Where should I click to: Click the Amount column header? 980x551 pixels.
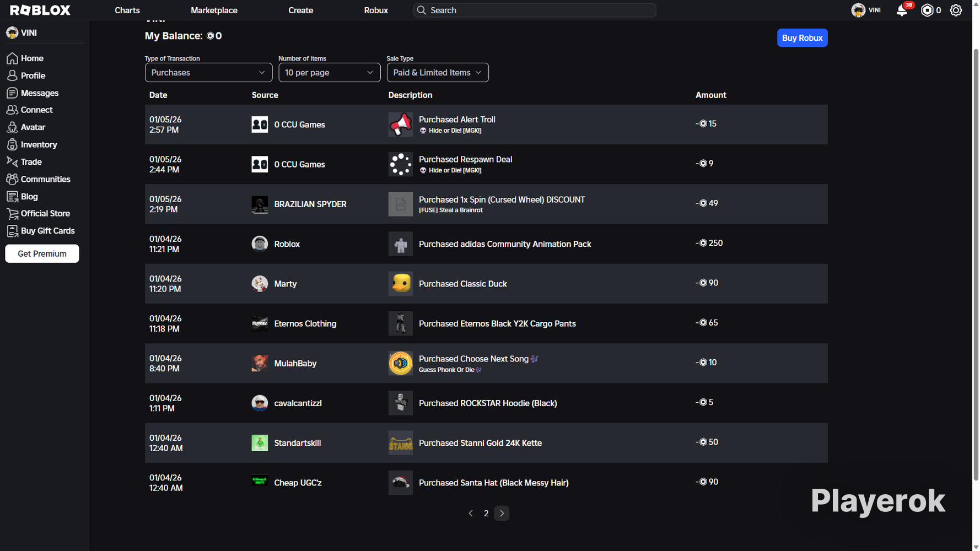tap(711, 95)
